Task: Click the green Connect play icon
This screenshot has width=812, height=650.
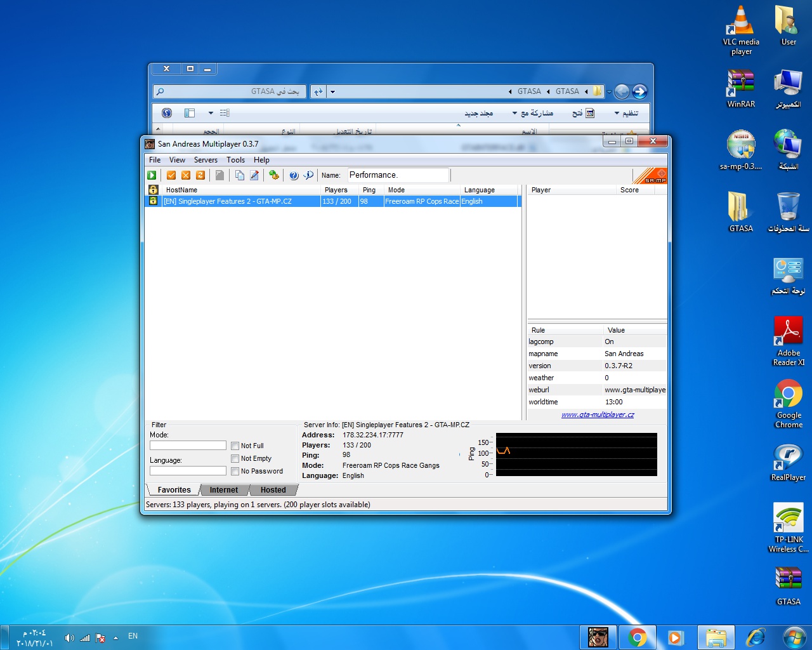Action: click(152, 175)
